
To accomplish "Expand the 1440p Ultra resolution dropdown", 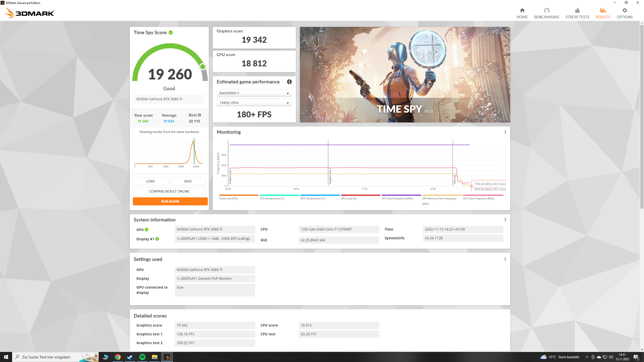I will click(x=254, y=103).
